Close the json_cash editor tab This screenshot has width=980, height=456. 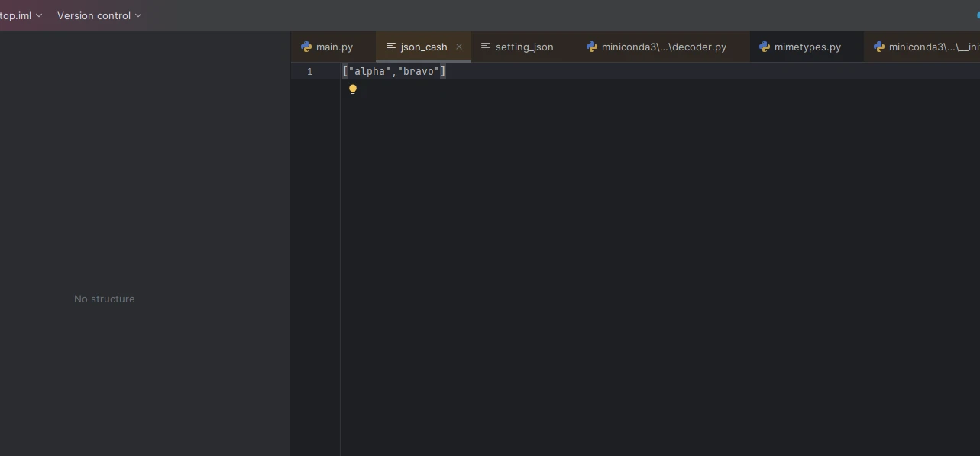point(459,47)
